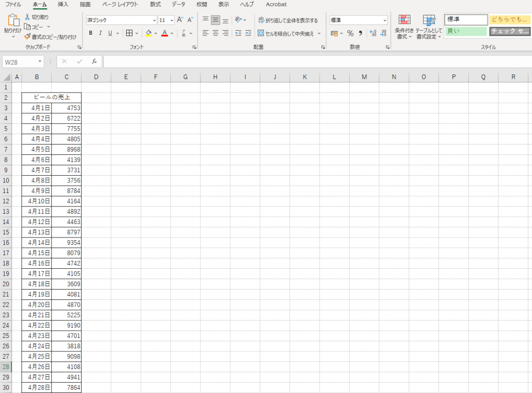Click the Cut scissors icon

(x=27, y=17)
